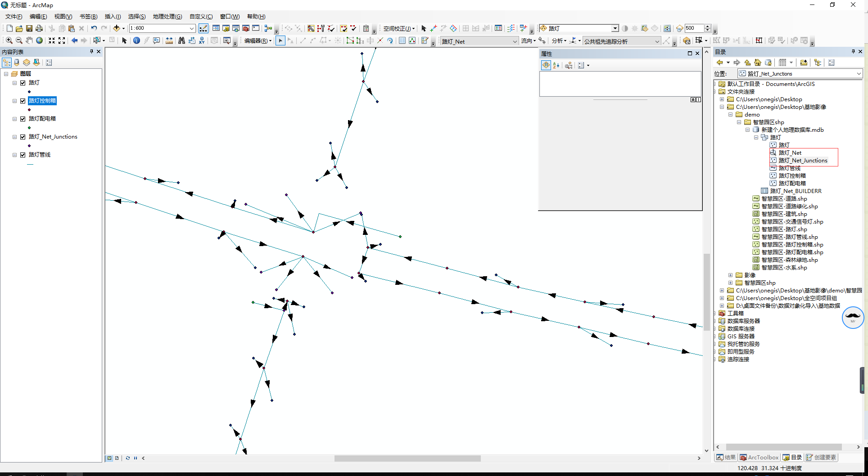Screen dimensions: 868x476
Task: Click the map horizontal scrollbar thumb
Action: coord(407,458)
